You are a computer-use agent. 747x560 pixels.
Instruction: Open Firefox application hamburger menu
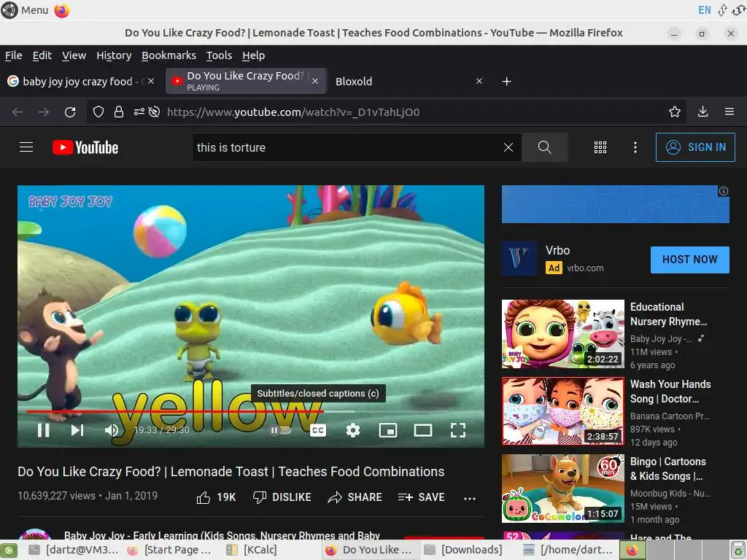(729, 112)
